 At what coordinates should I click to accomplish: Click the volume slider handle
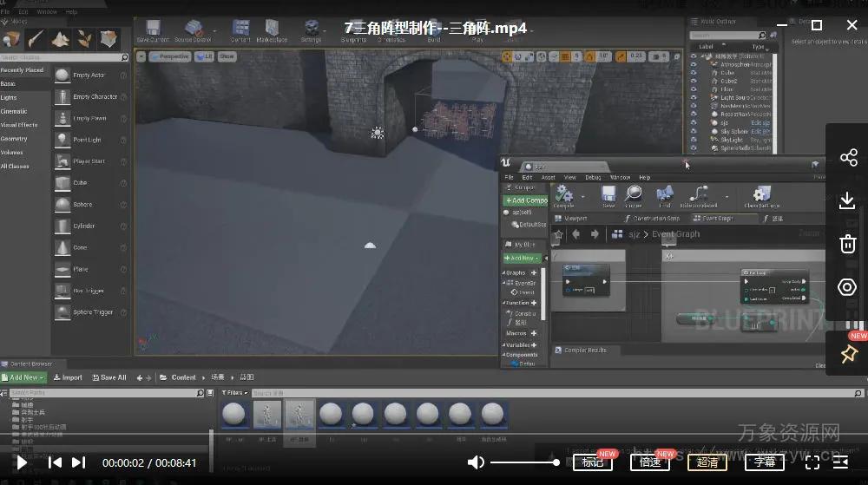tap(556, 462)
